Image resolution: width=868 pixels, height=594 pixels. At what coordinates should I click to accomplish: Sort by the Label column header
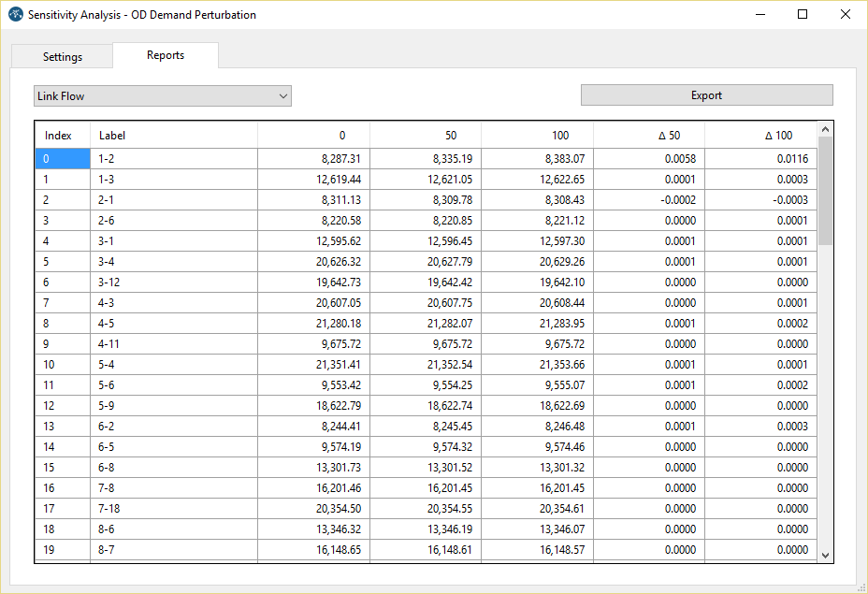[173, 136]
